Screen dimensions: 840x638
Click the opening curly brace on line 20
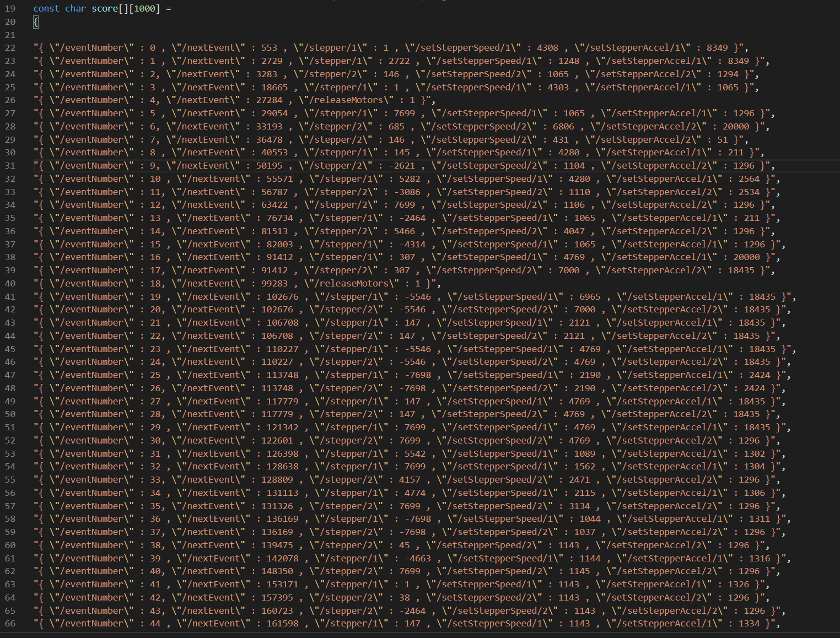[36, 22]
